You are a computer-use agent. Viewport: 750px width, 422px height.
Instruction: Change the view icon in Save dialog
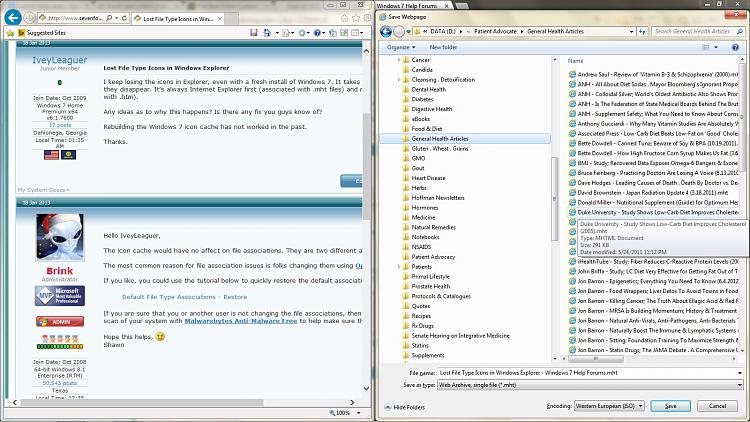pos(706,47)
